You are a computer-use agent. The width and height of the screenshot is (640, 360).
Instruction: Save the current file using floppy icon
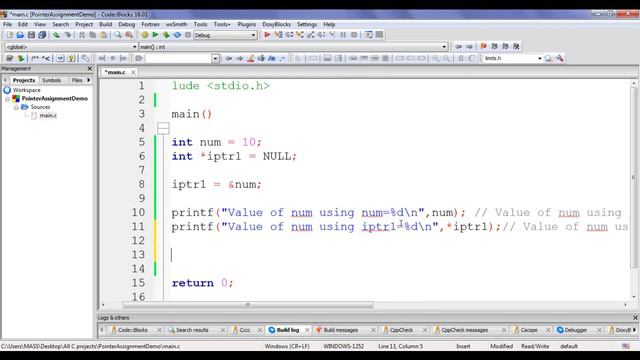pos(31,35)
